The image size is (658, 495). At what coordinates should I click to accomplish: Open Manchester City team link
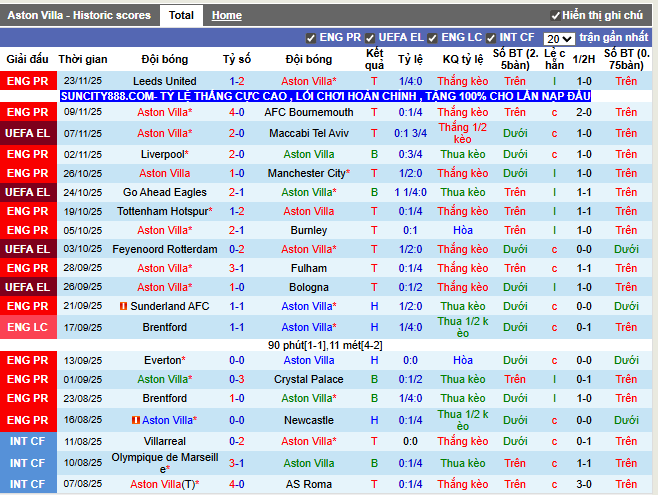pyautogui.click(x=306, y=173)
